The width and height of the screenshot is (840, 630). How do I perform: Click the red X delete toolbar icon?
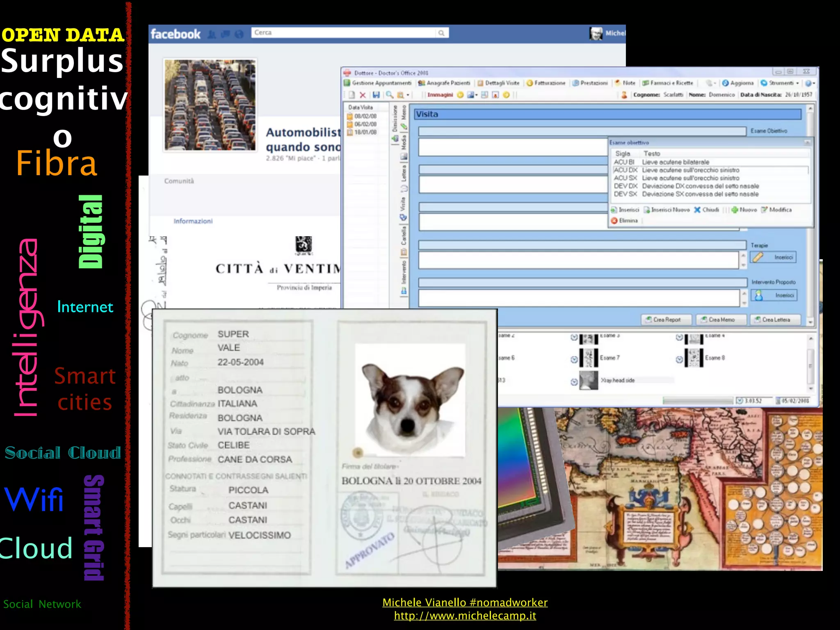point(363,95)
